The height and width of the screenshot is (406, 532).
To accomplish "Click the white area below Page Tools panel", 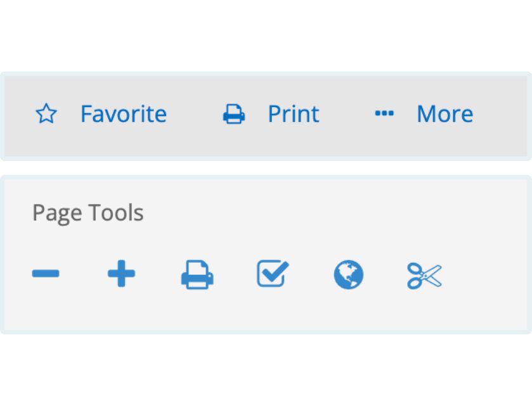I will [x=266, y=371].
